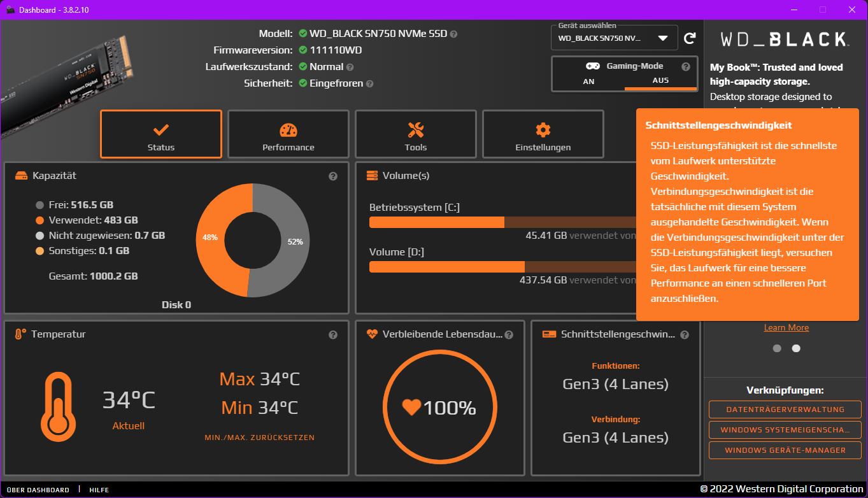Screen dimensions: 868x498
Task: Click the Kapazität drive icon
Action: click(x=21, y=176)
